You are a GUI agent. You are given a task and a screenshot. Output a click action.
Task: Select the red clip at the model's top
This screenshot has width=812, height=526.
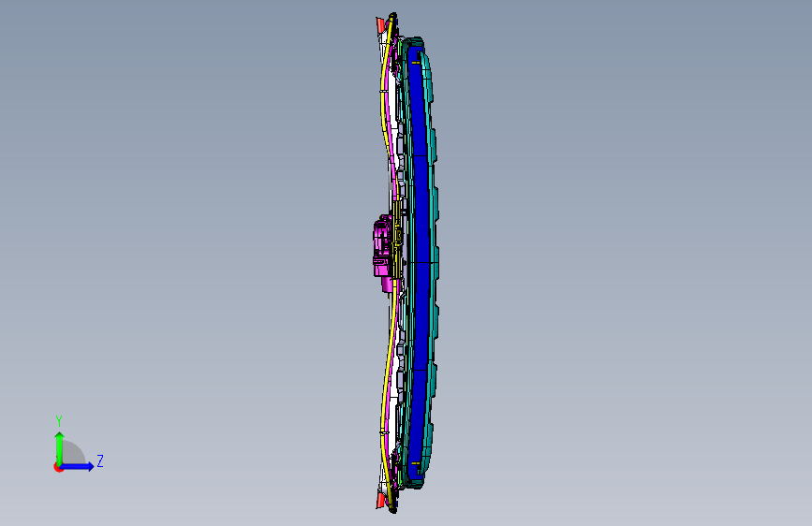tap(381, 25)
